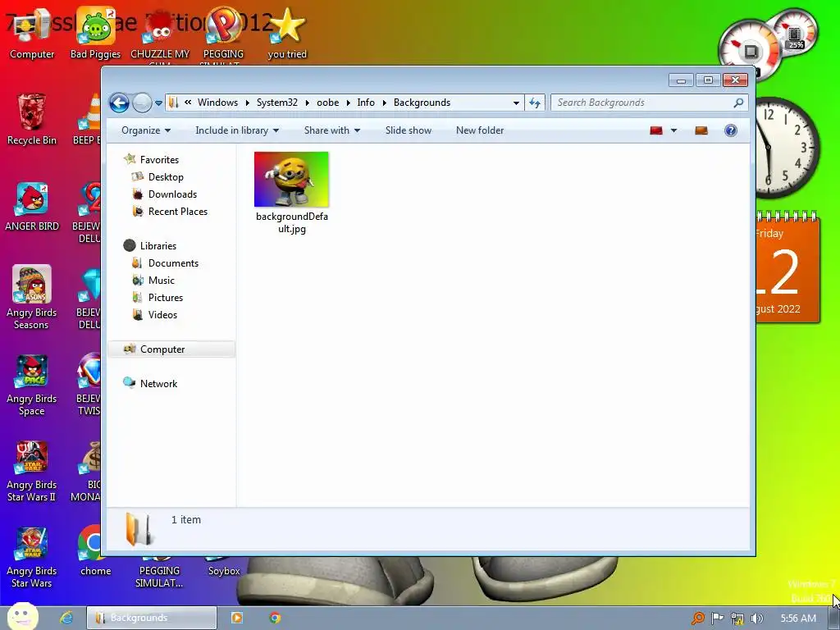Click the calendar gadget showing August 2022
The image size is (840, 630).
pos(787,268)
